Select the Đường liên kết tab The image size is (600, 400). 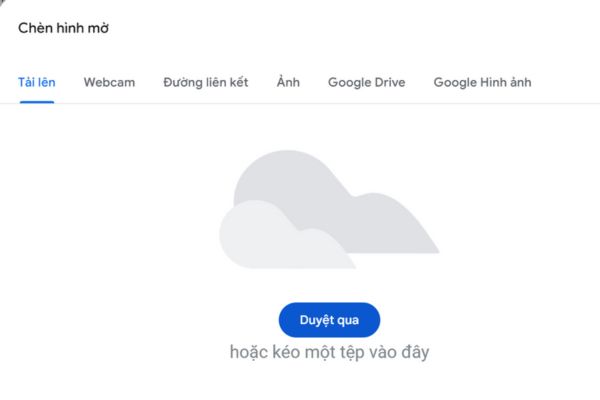click(x=206, y=82)
